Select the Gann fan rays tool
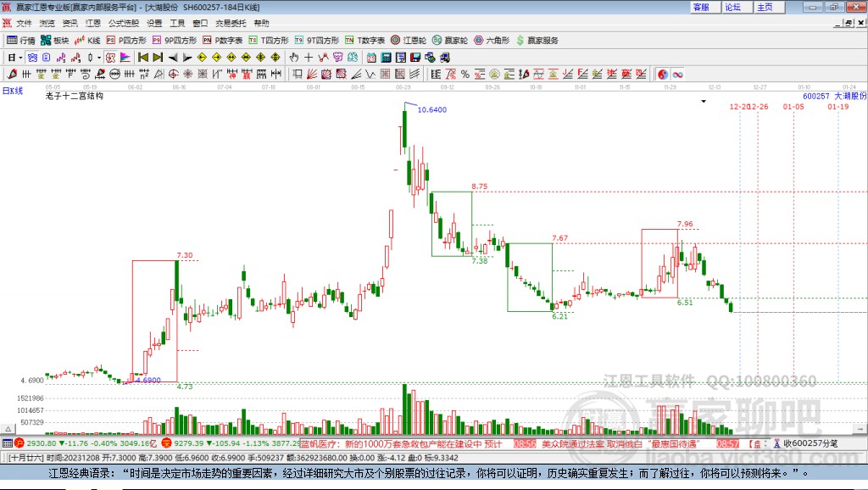This screenshot has width=868, height=490. pyautogui.click(x=312, y=74)
